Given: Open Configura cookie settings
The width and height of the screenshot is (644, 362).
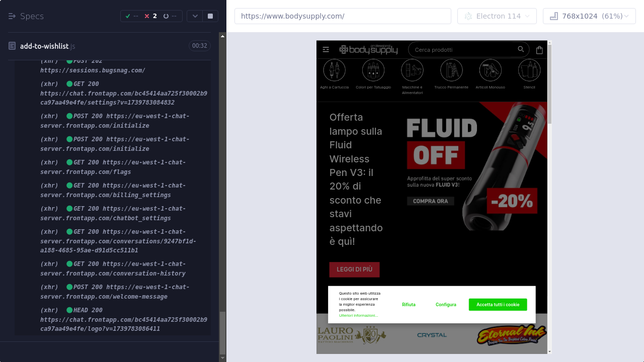Looking at the screenshot, I should pyautogui.click(x=446, y=305).
